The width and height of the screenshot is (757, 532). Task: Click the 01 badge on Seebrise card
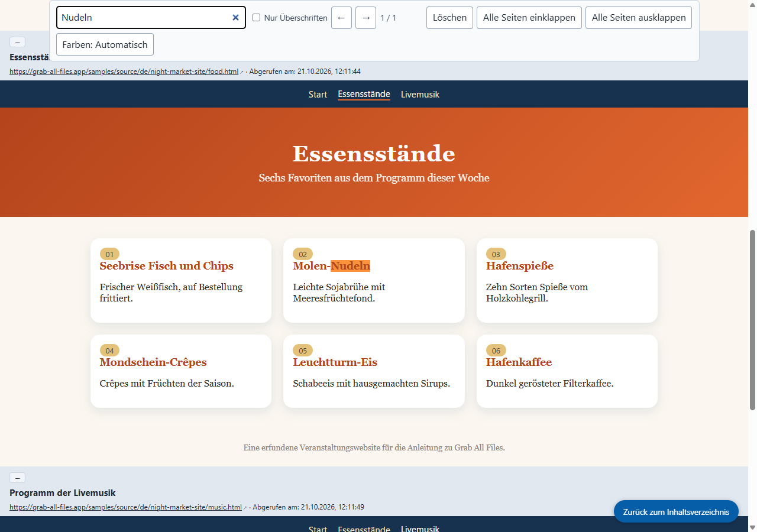109,254
